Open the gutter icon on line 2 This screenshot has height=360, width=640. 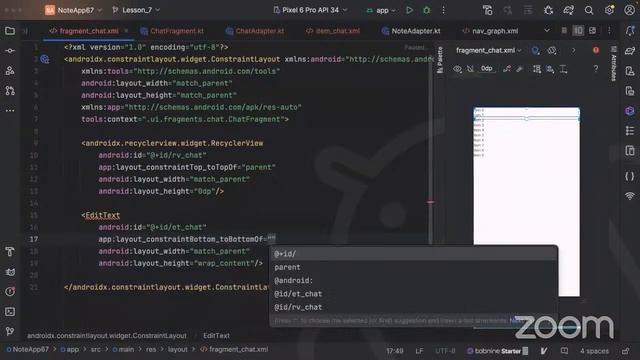(x=44, y=59)
